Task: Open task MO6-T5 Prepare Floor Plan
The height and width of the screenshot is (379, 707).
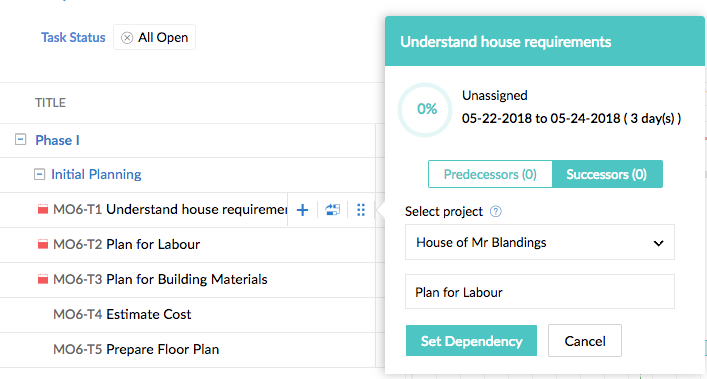Action: [x=136, y=349]
